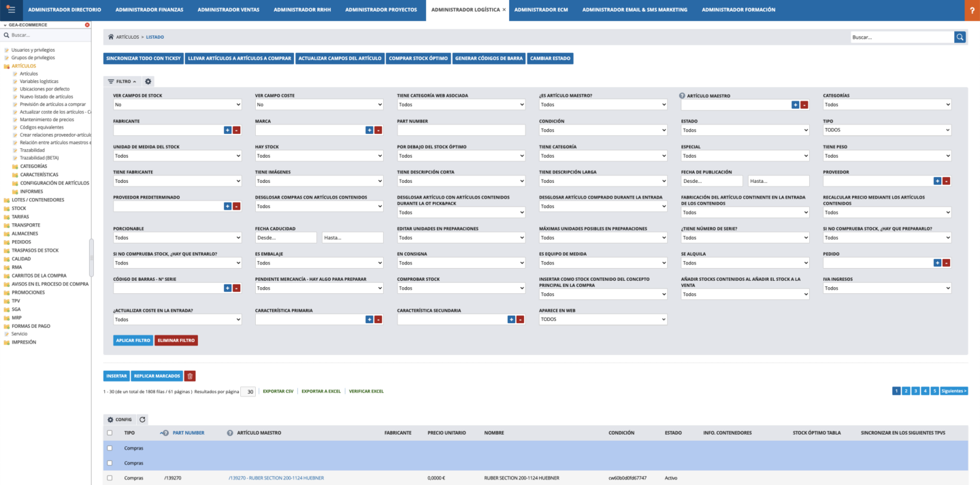Open filter settings gear icon
This screenshot has width=980, height=485.
[x=148, y=82]
